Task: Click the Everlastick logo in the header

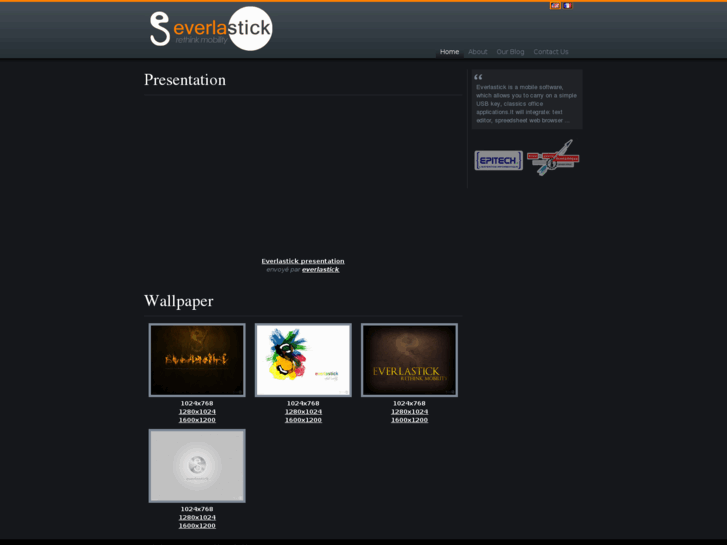Action: point(211,29)
